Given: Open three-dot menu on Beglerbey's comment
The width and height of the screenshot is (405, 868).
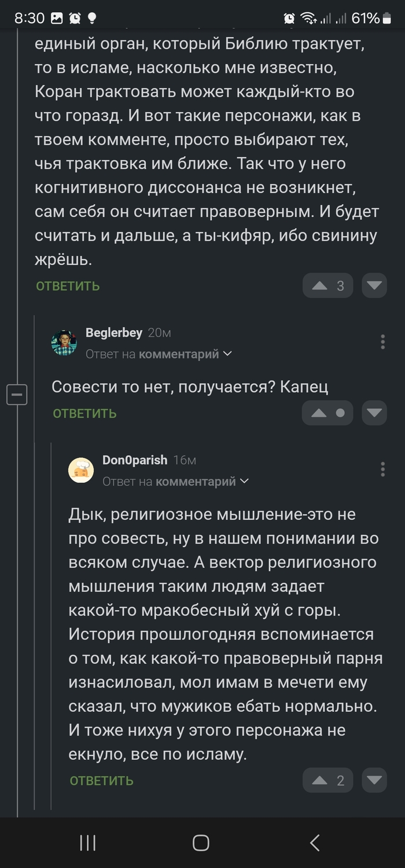Looking at the screenshot, I should 382,342.
